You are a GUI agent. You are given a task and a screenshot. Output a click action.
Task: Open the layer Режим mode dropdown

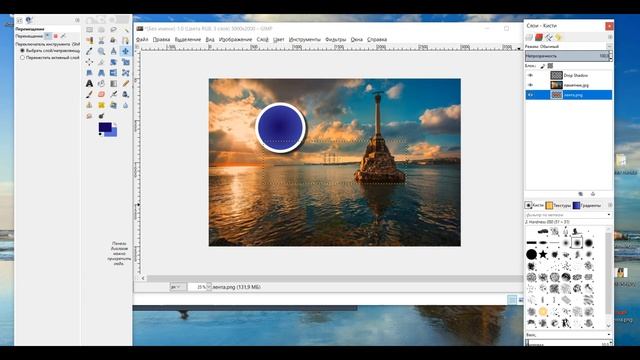[x=609, y=47]
